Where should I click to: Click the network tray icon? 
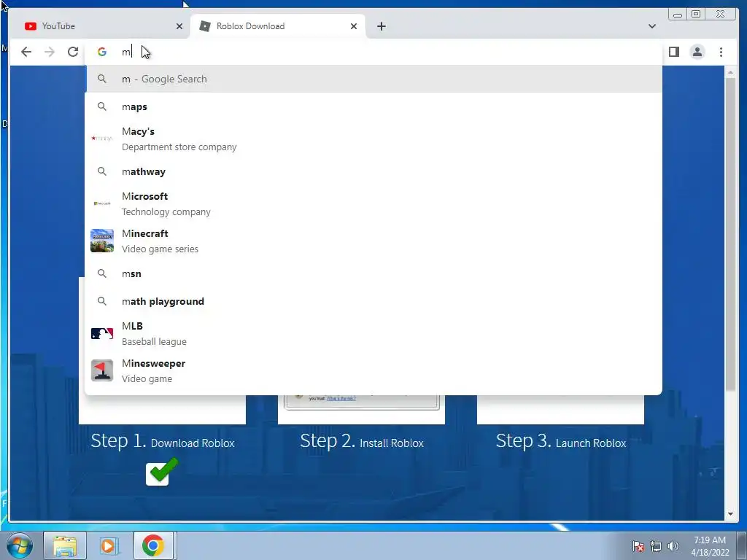point(656,546)
